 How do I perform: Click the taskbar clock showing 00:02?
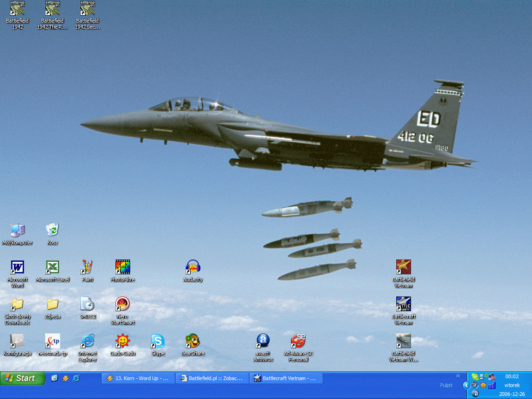click(x=512, y=376)
